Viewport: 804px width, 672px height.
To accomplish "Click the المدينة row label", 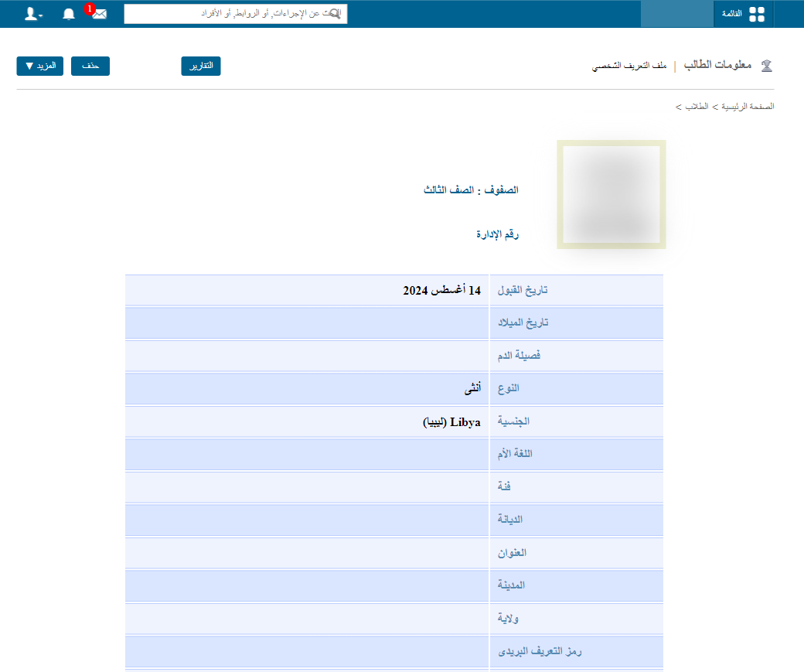I will 511,585.
